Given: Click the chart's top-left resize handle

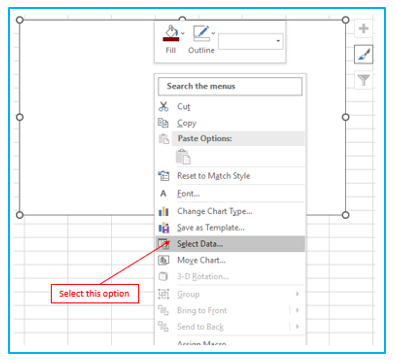Looking at the screenshot, I should point(20,20).
